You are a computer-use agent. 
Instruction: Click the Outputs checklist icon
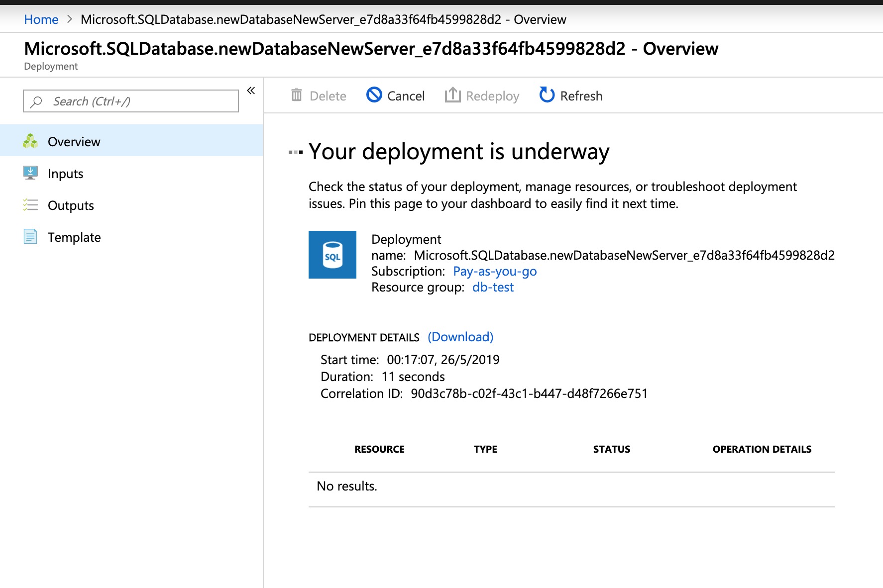[30, 205]
